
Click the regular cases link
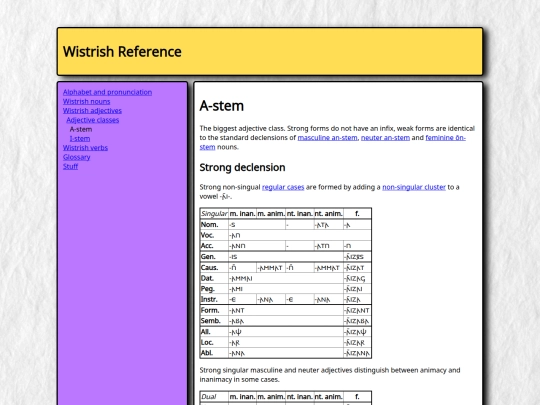click(x=283, y=187)
